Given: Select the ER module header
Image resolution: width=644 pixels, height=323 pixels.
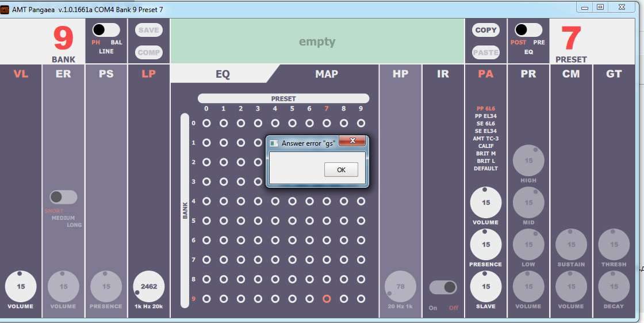Looking at the screenshot, I should [x=63, y=74].
